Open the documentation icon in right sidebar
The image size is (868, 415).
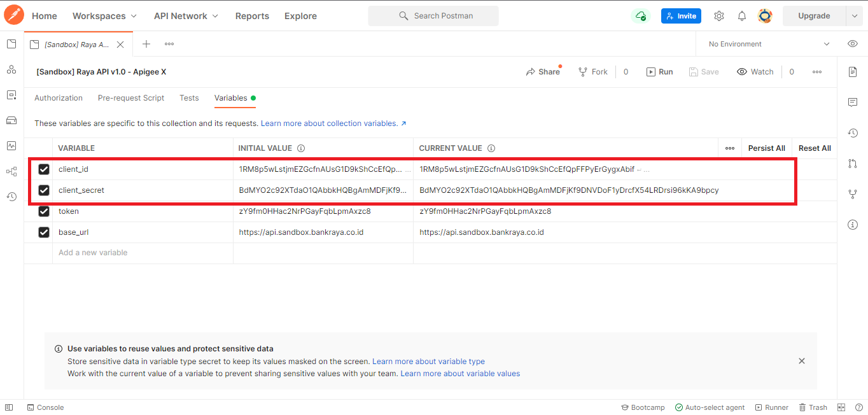coord(853,72)
